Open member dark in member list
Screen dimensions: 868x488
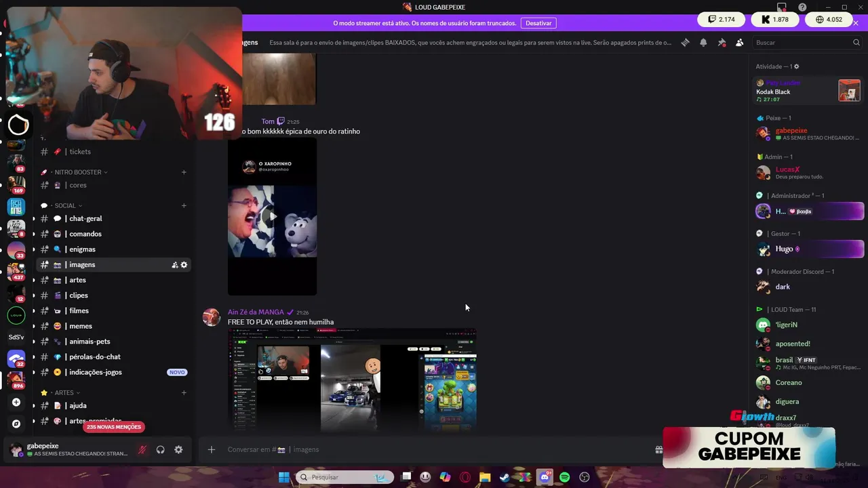point(808,287)
